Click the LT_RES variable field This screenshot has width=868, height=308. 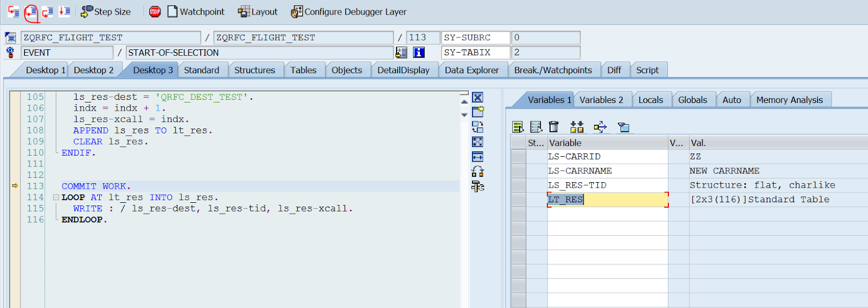[x=608, y=200]
